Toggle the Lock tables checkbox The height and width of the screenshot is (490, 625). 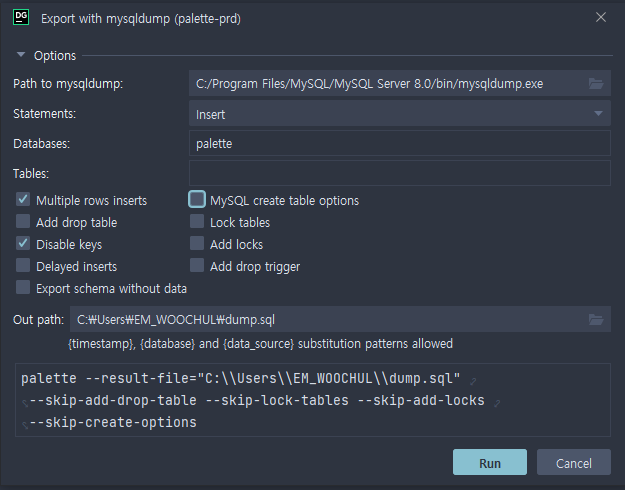[x=197, y=221]
